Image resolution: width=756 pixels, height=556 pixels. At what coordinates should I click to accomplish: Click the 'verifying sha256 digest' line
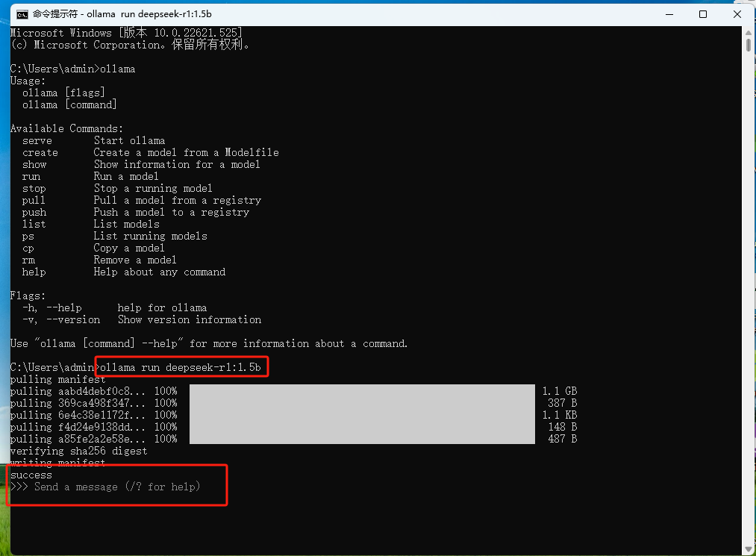coord(78,451)
